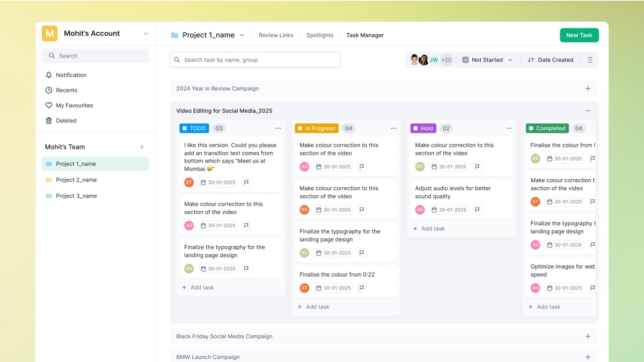Open the Deleted trash item
Screen dimensions: 644x362
coord(61,121)
